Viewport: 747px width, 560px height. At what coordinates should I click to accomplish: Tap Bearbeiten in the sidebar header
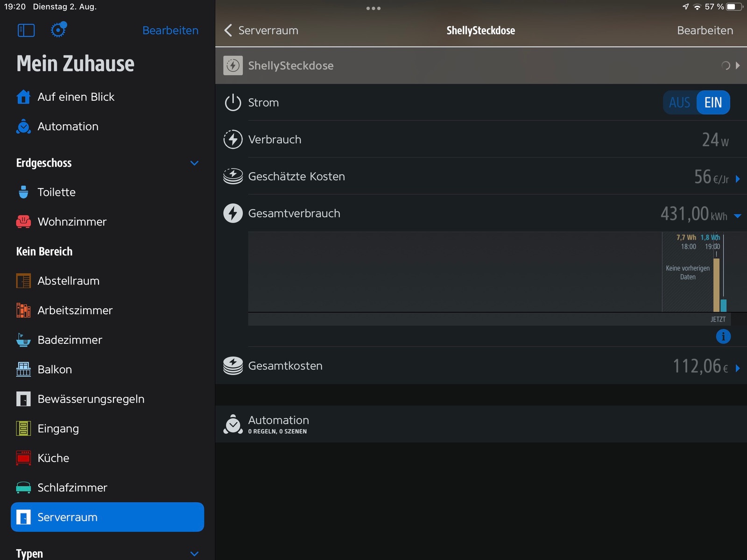pyautogui.click(x=170, y=30)
